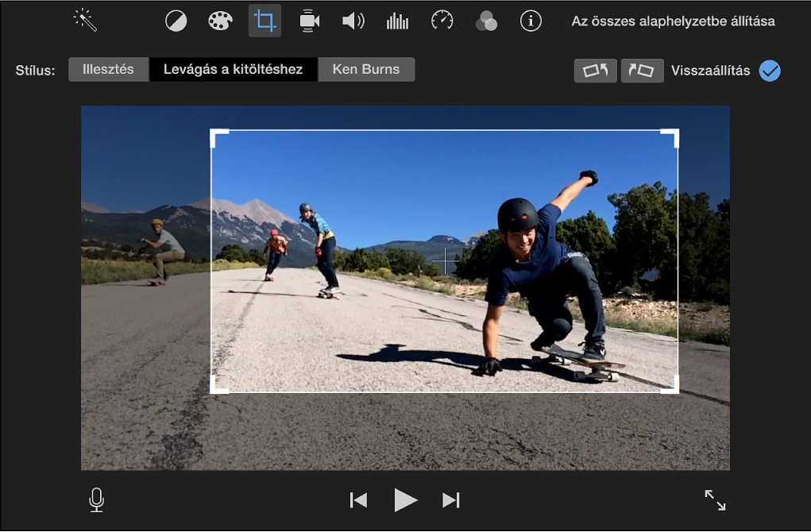This screenshot has height=532, width=811.
Task: Open the color balance tool
Action: tap(176, 21)
